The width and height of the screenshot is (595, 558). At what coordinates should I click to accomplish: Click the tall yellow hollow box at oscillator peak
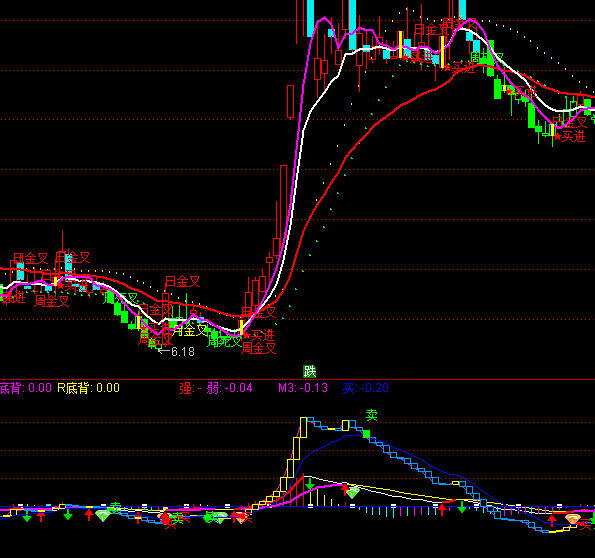(x=303, y=427)
